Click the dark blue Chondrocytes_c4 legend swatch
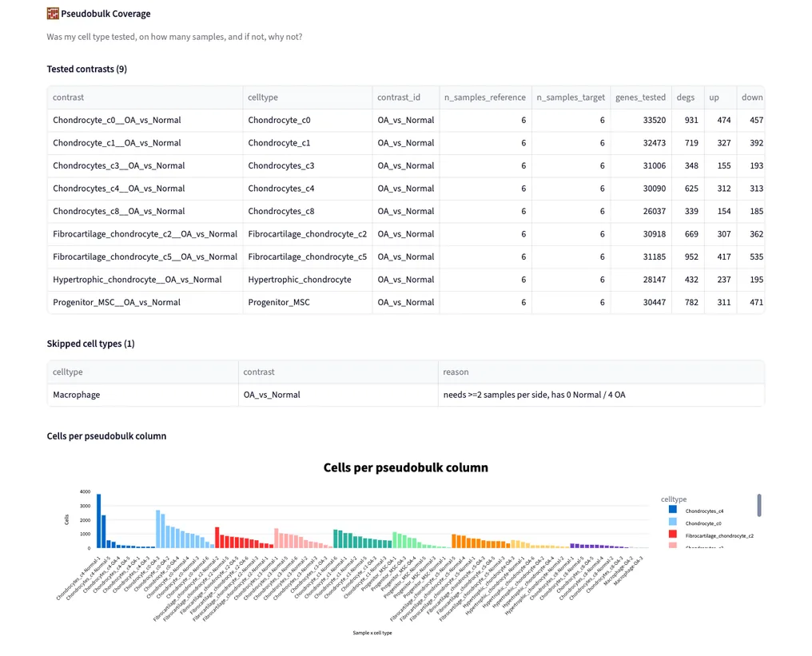 point(673,510)
